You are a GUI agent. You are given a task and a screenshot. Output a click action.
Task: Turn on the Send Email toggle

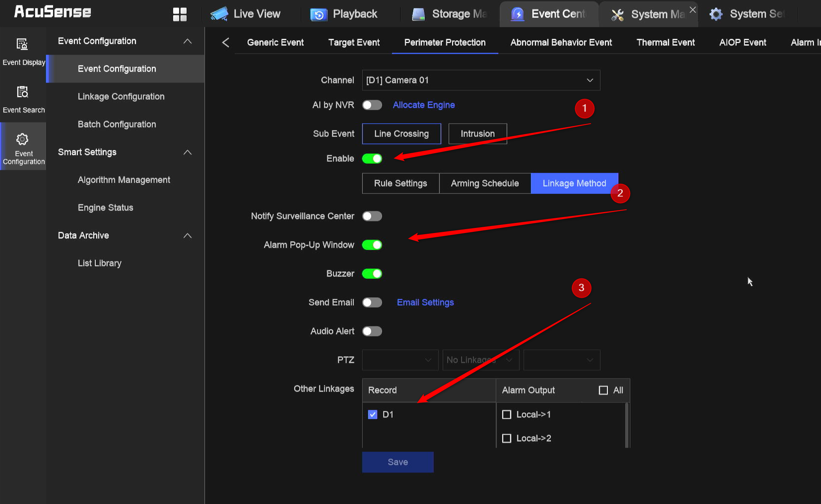pyautogui.click(x=372, y=302)
